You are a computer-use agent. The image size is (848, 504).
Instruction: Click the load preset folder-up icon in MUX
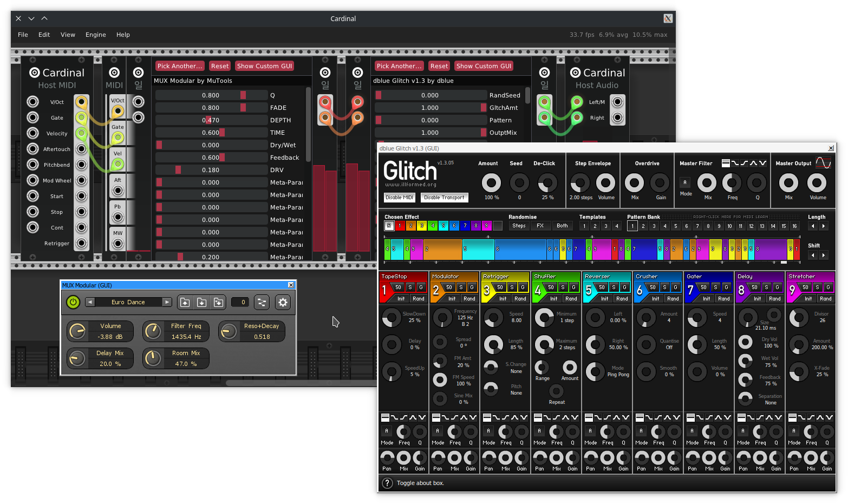coord(185,302)
